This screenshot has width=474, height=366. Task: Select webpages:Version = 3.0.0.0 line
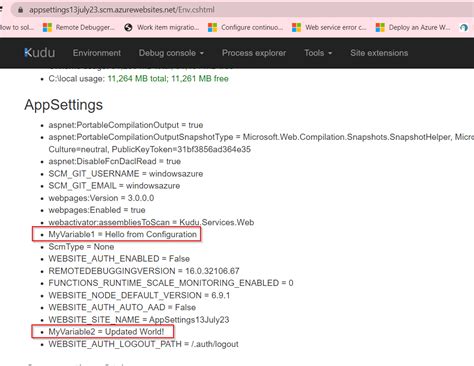click(101, 198)
